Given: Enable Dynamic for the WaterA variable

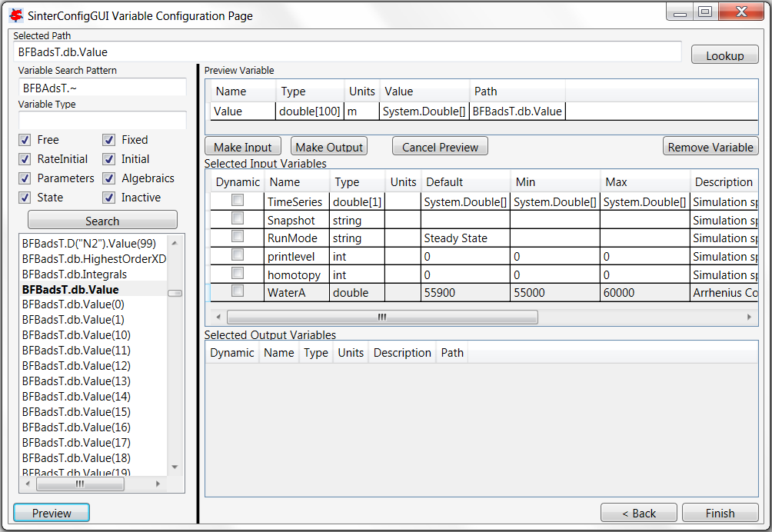Looking at the screenshot, I should (238, 292).
